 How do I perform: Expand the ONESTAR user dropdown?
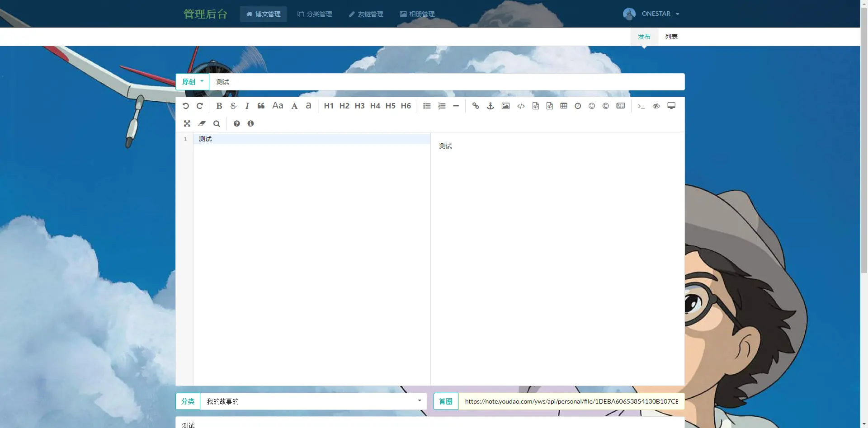pyautogui.click(x=651, y=14)
